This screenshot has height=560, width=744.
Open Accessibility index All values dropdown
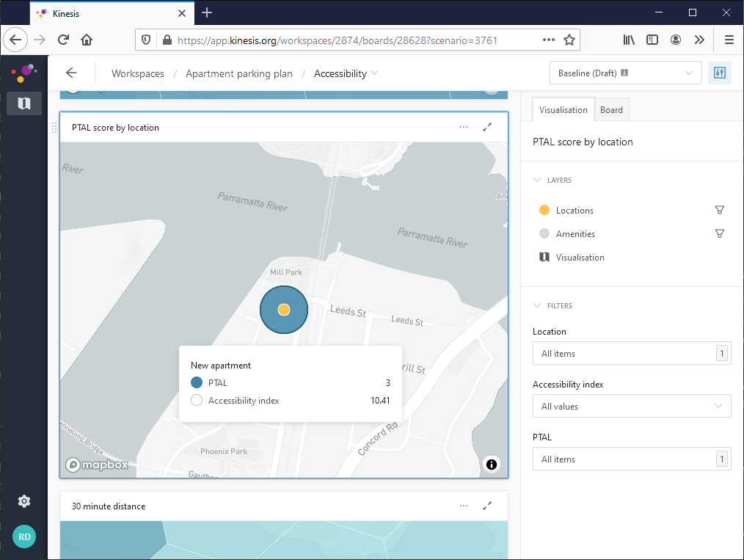(632, 406)
